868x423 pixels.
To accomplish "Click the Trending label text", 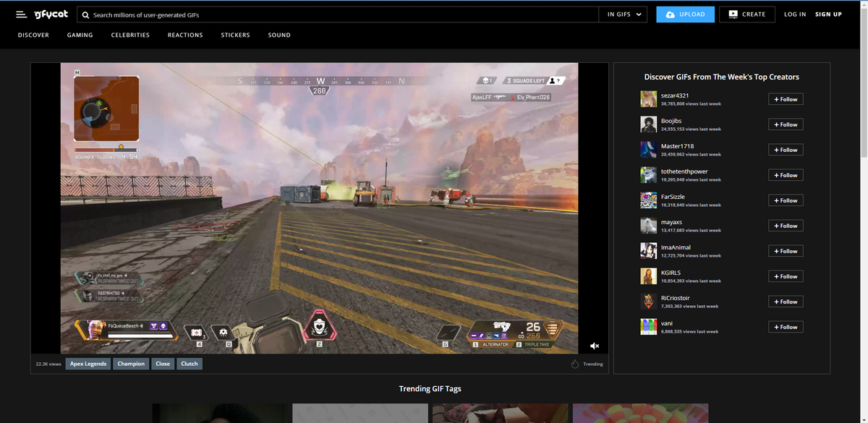I will coord(593,364).
